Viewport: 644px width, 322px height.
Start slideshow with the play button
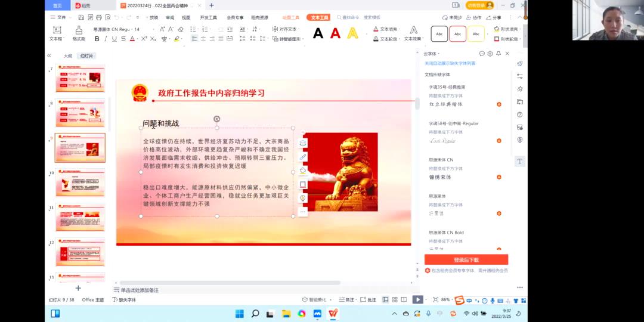[x=418, y=299]
